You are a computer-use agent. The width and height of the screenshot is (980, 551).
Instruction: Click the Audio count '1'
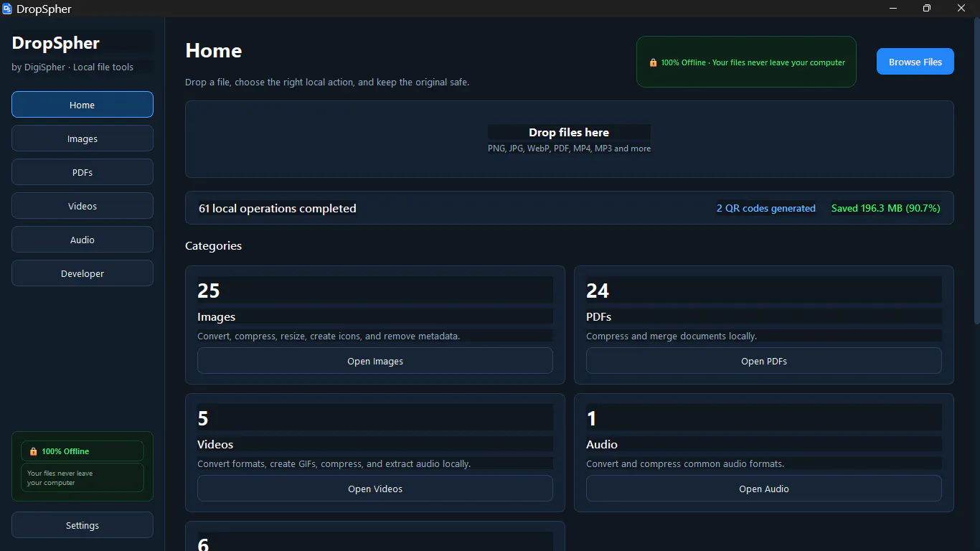[x=592, y=418]
